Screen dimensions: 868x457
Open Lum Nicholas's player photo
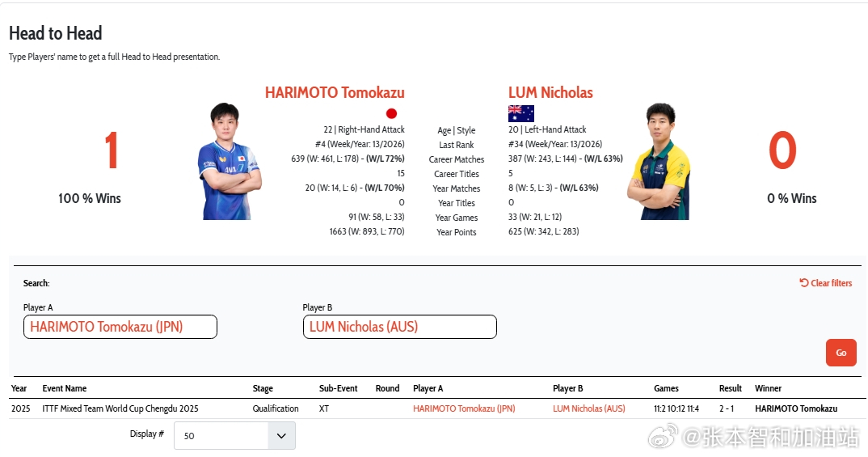(659, 161)
